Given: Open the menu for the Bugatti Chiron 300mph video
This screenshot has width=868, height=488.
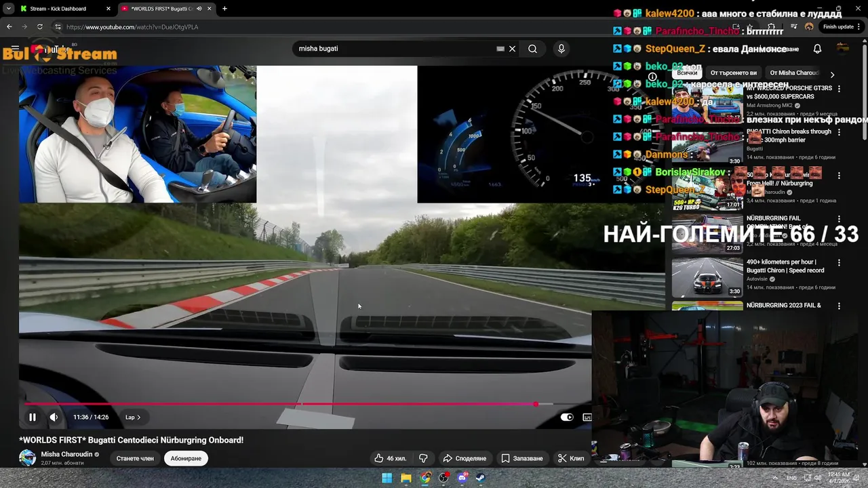Looking at the screenshot, I should (x=839, y=132).
